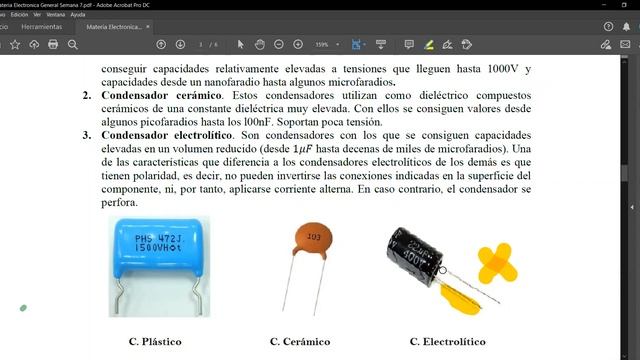Image resolution: width=640 pixels, height=360 pixels.
Task: Click the caption 'C. Electrolítico'
Action: [448, 342]
